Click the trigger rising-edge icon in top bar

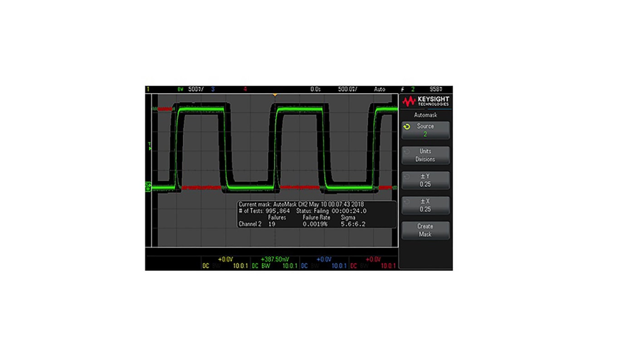point(403,89)
